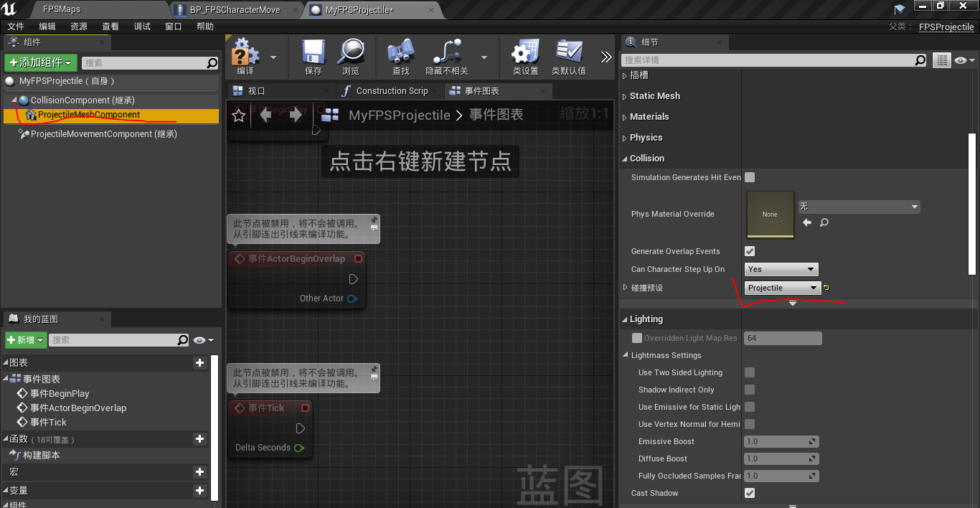Open the 调试 (Debug) menu
The image size is (980, 508).
click(142, 27)
